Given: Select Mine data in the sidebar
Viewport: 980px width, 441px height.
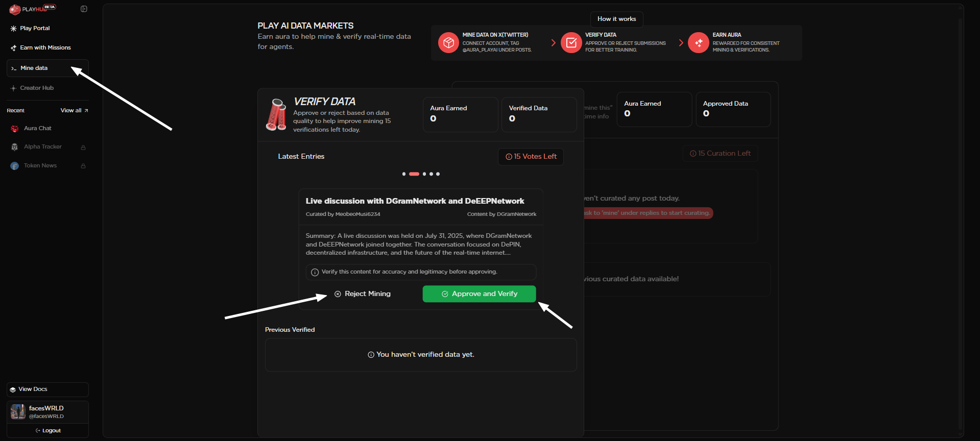Looking at the screenshot, I should (x=47, y=68).
